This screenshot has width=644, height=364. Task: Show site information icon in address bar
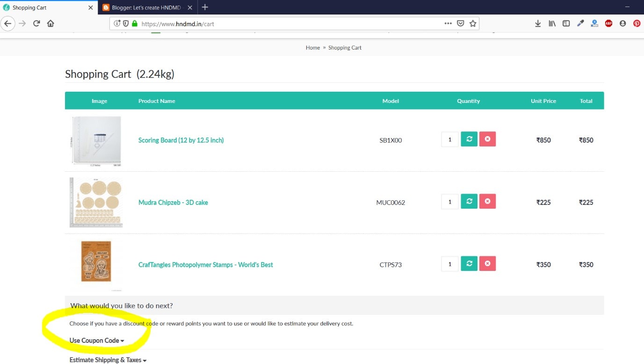pos(117,23)
